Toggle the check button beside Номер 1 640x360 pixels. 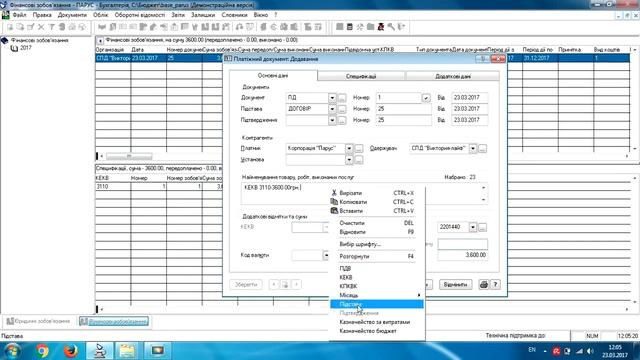426,98
